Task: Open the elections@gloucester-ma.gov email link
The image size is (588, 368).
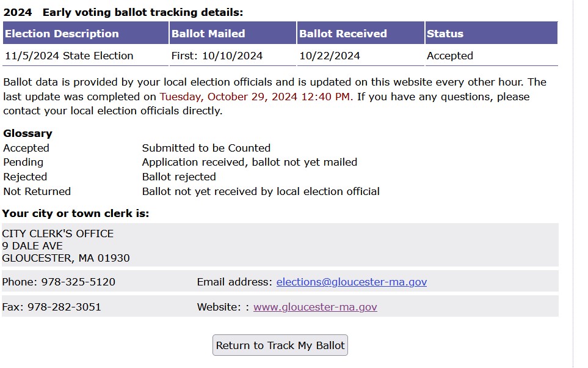Action: 351,282
